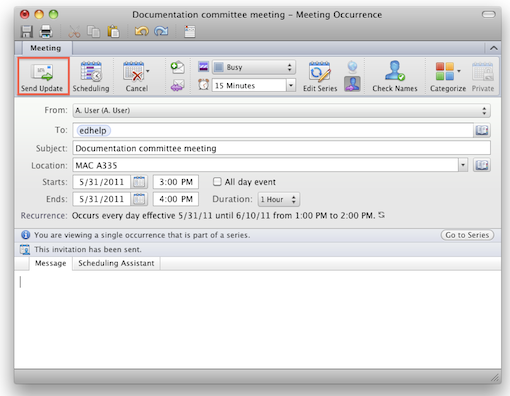Open the Busy status dropdown
The image size is (510, 396).
(x=254, y=67)
